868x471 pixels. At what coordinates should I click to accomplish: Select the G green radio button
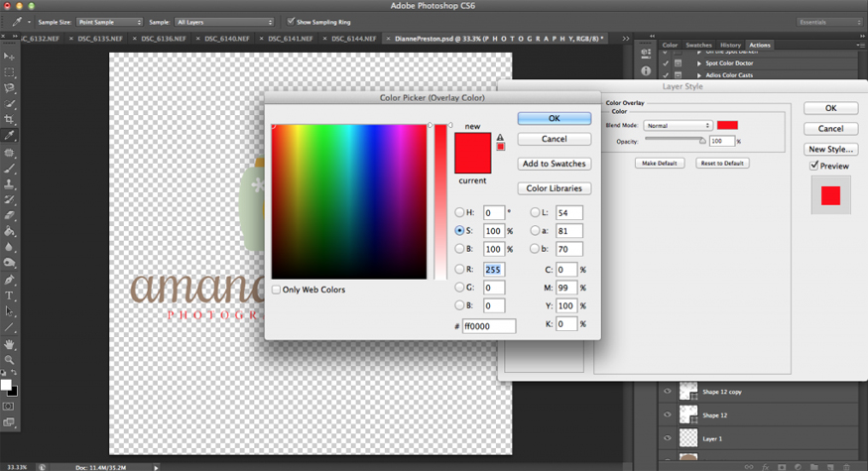pos(459,288)
